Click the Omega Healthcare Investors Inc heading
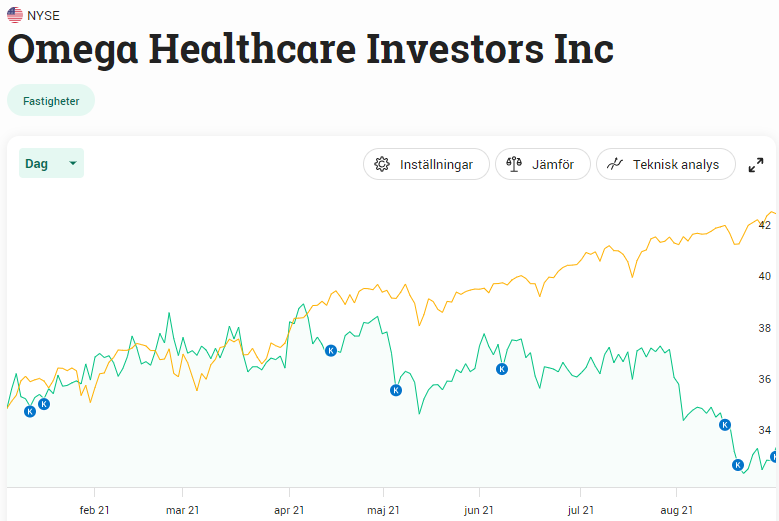Image resolution: width=779 pixels, height=521 pixels. [x=310, y=49]
